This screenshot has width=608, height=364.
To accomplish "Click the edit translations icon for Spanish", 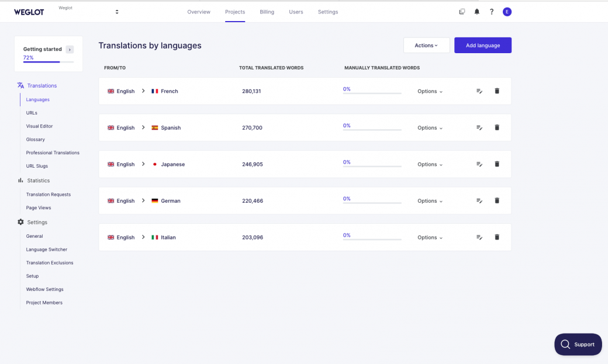I will [x=479, y=127].
